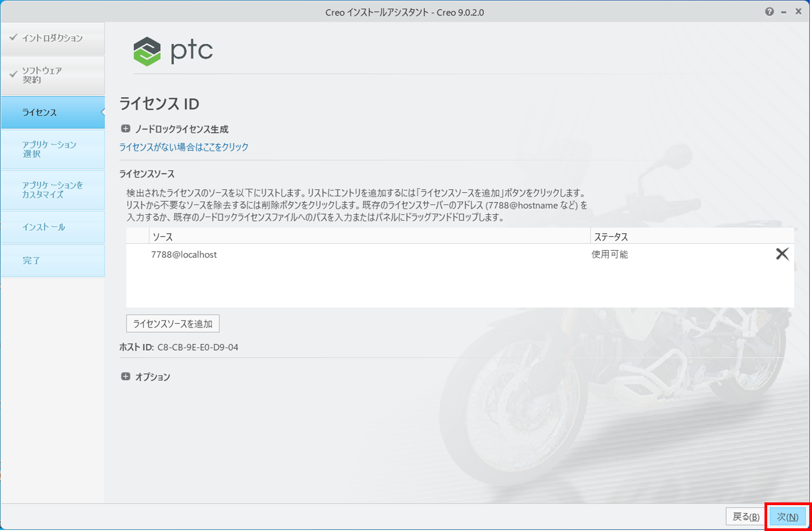The height and width of the screenshot is (531, 812).
Task: Click the ソース column header
Action: (163, 237)
